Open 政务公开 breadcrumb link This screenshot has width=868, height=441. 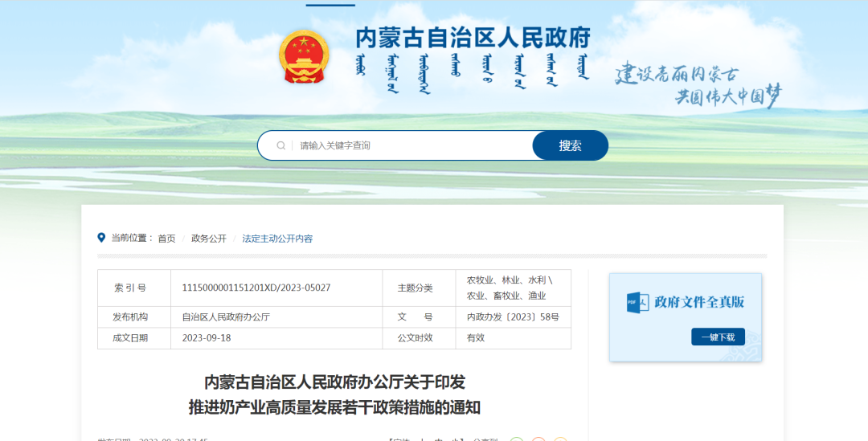tap(209, 239)
